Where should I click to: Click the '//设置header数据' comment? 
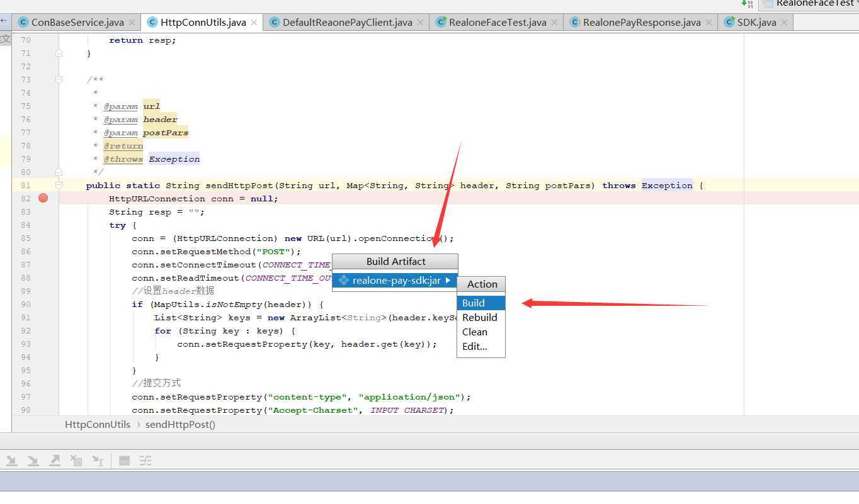pyautogui.click(x=173, y=290)
